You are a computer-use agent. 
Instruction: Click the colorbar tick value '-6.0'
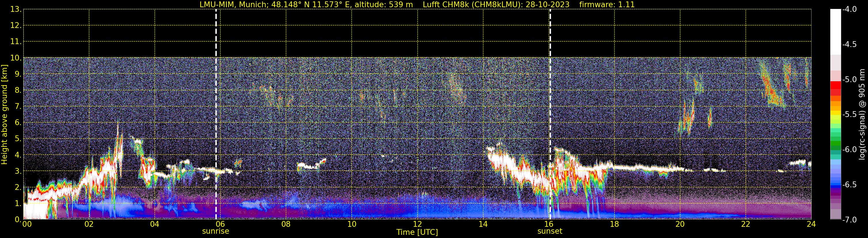(x=849, y=150)
